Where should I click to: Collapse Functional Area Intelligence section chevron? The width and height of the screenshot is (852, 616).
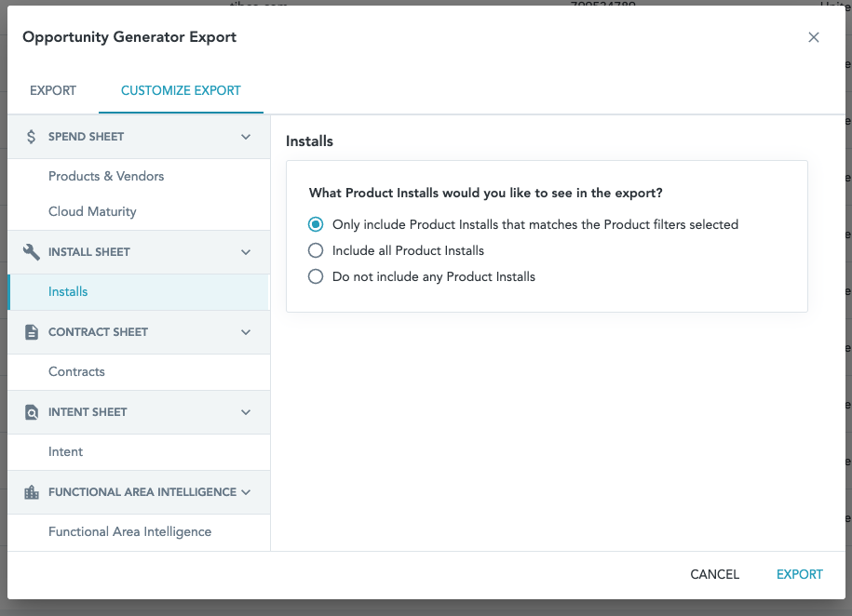coord(246,492)
